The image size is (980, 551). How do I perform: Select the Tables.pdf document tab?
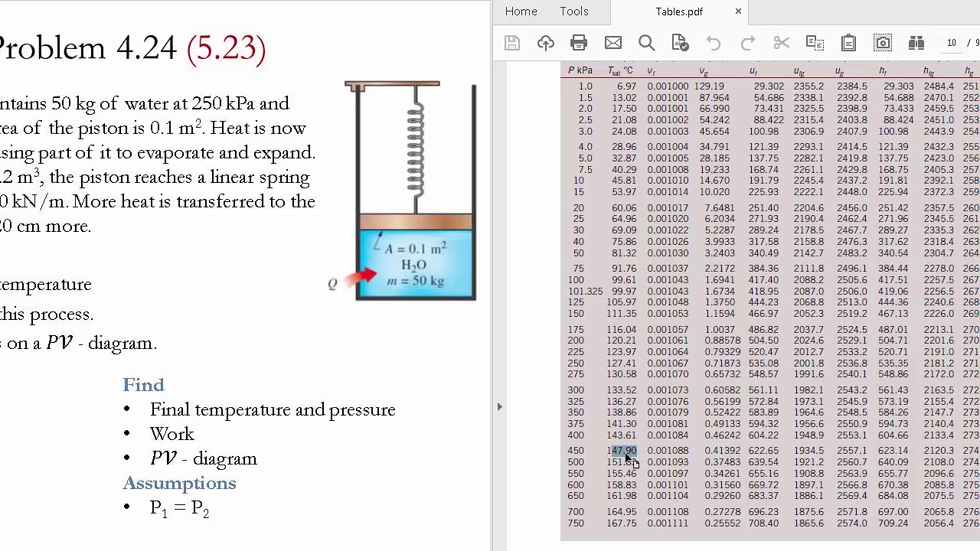point(679,11)
